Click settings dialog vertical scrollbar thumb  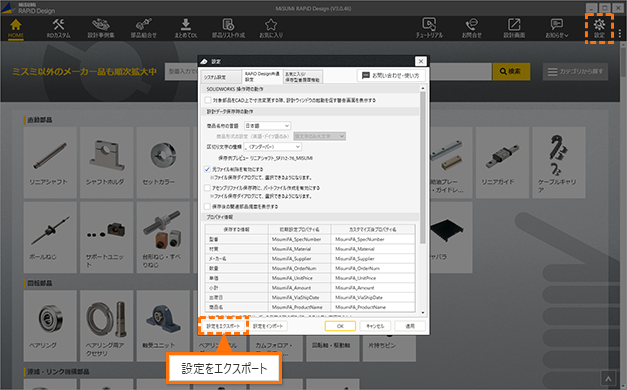pos(423,168)
